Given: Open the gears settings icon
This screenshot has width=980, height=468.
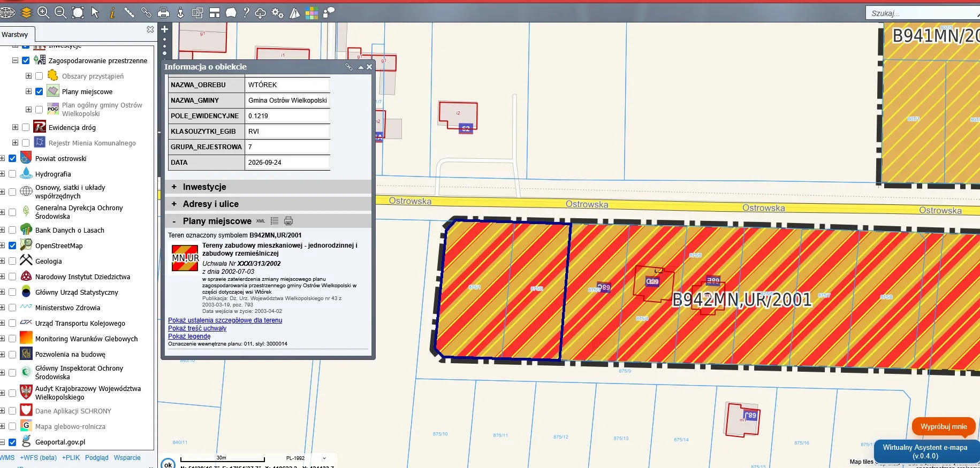Looking at the screenshot, I should (x=278, y=13).
